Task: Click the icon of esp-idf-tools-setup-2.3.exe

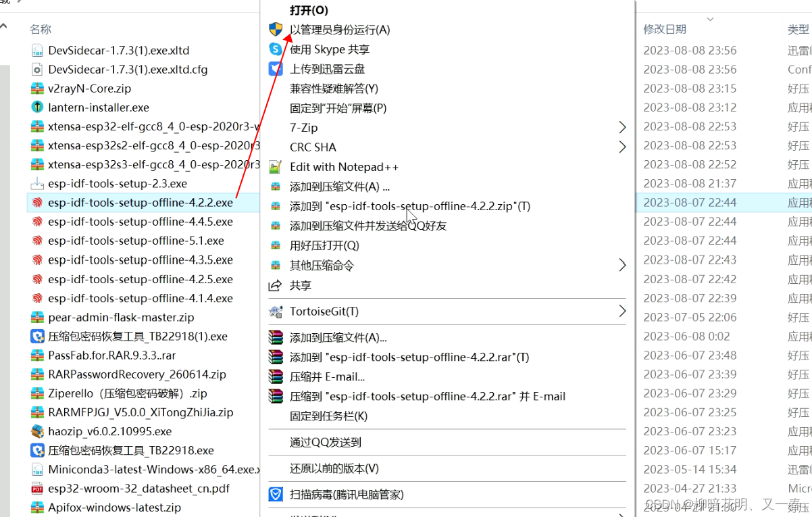Action: point(37,183)
